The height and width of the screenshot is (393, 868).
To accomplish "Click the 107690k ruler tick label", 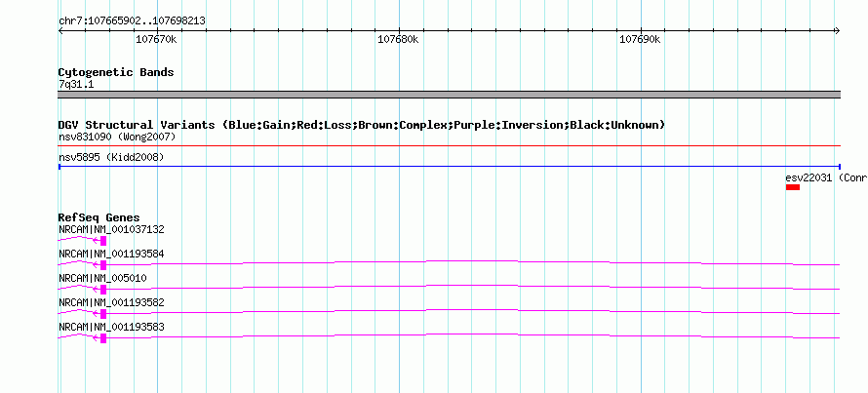I will [x=640, y=40].
